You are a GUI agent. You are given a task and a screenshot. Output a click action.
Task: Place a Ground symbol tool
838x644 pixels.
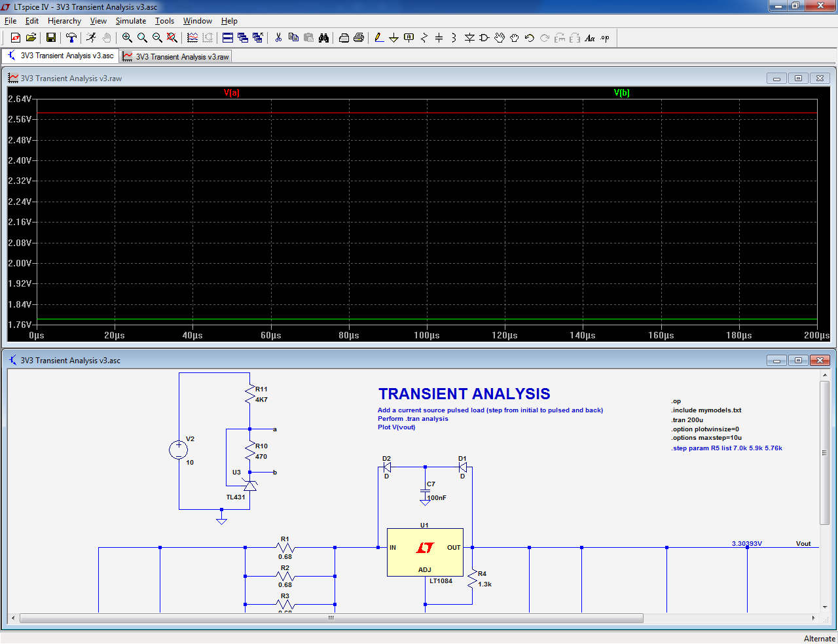pyautogui.click(x=393, y=38)
